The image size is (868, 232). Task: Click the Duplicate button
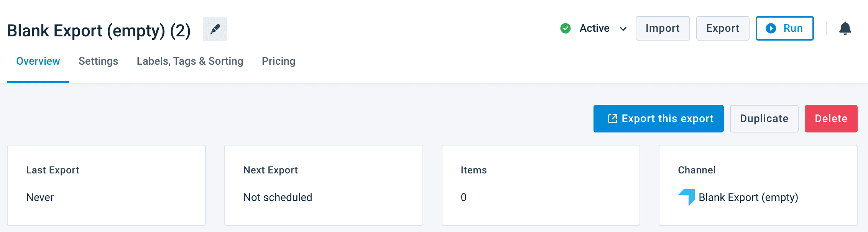click(x=764, y=119)
